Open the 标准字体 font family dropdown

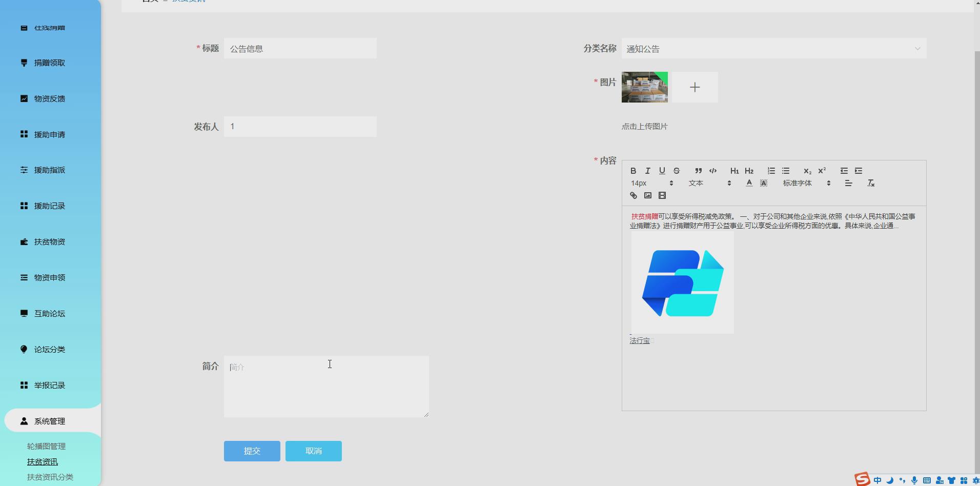pyautogui.click(x=806, y=183)
